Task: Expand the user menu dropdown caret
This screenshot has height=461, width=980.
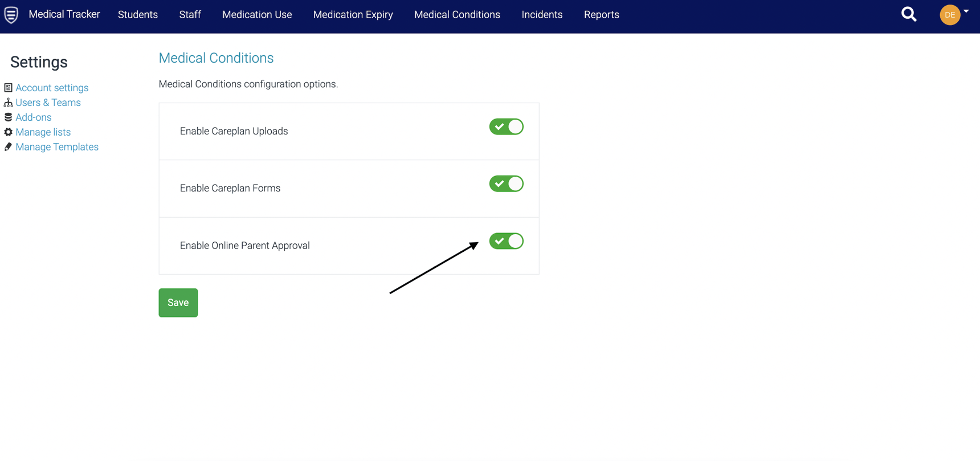Action: coord(966,11)
